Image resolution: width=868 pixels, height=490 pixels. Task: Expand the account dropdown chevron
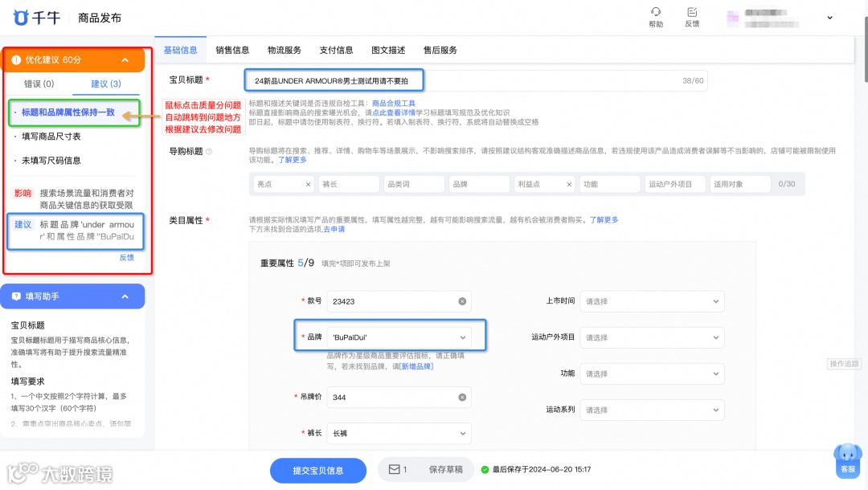pos(829,18)
